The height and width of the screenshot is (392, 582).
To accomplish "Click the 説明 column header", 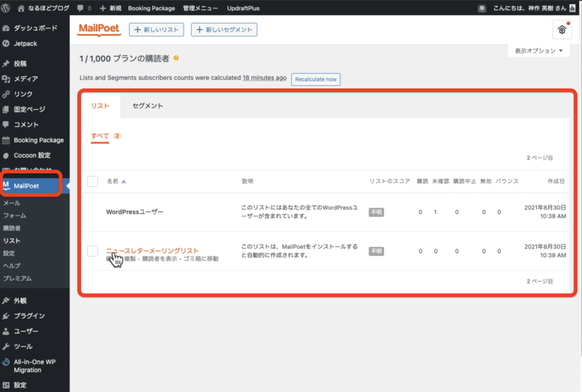I will click(x=248, y=181).
